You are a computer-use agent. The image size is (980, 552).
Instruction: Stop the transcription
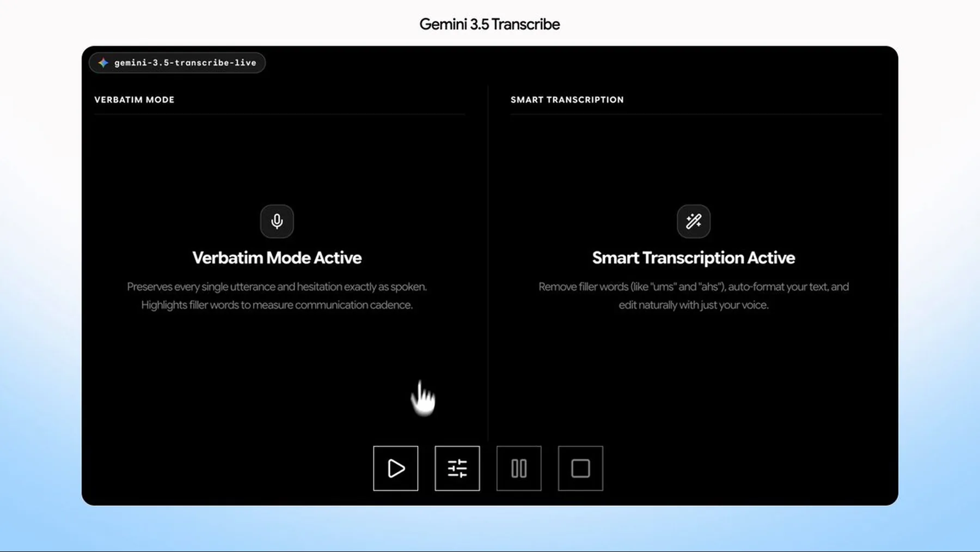[580, 468]
